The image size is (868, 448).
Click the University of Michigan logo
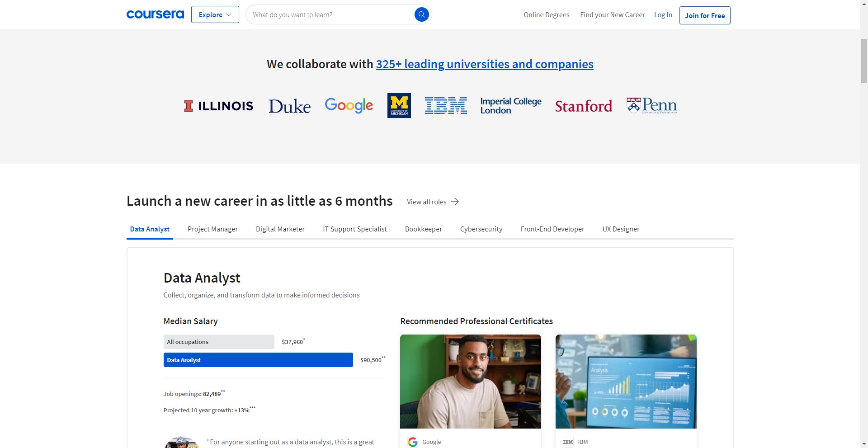pos(399,105)
